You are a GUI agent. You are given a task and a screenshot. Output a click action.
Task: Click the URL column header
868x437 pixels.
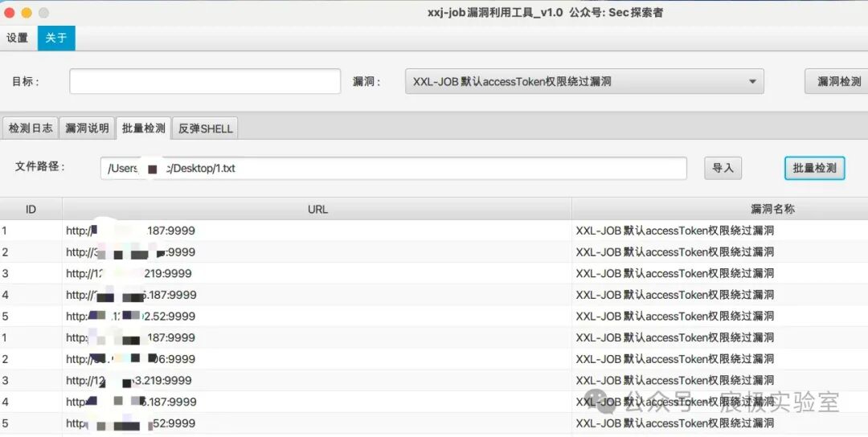(317, 209)
